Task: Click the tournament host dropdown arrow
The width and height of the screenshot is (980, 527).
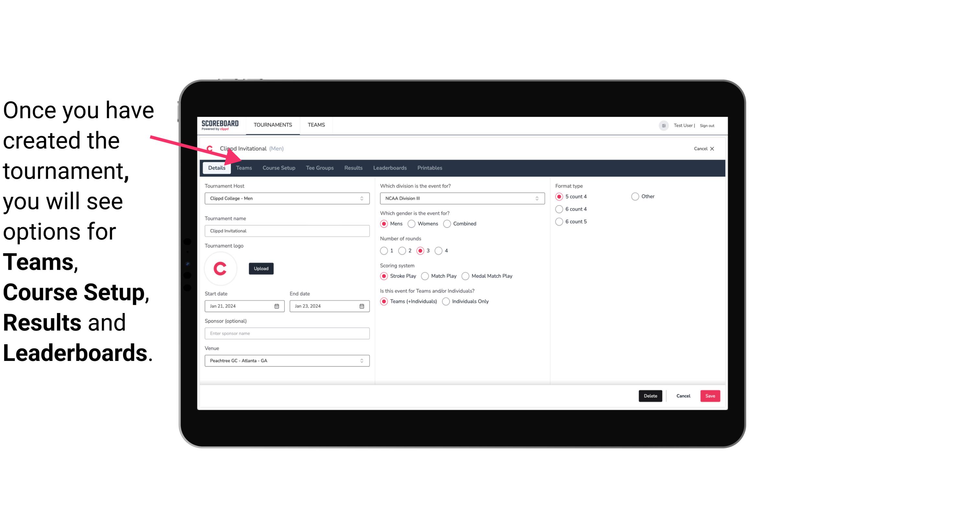Action: tap(363, 198)
